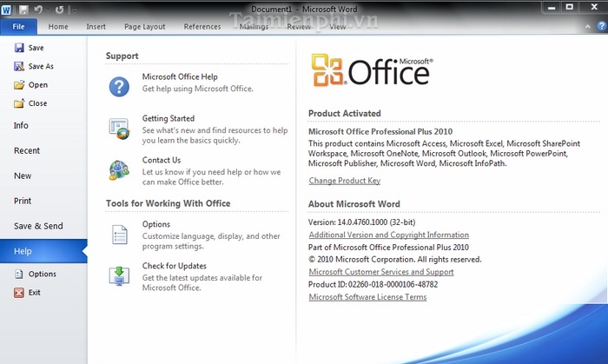Click the Microsoft Office logo
This screenshot has height=364, width=608.
372,70
